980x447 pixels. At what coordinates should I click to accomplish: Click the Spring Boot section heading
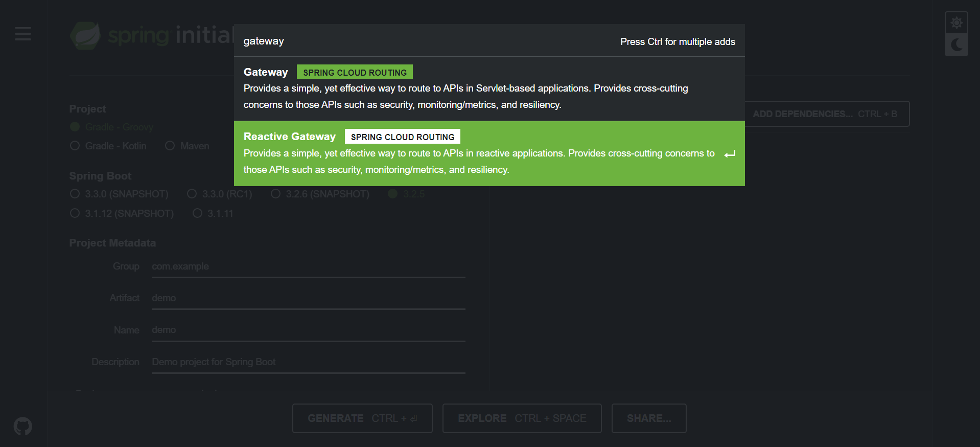(x=100, y=176)
